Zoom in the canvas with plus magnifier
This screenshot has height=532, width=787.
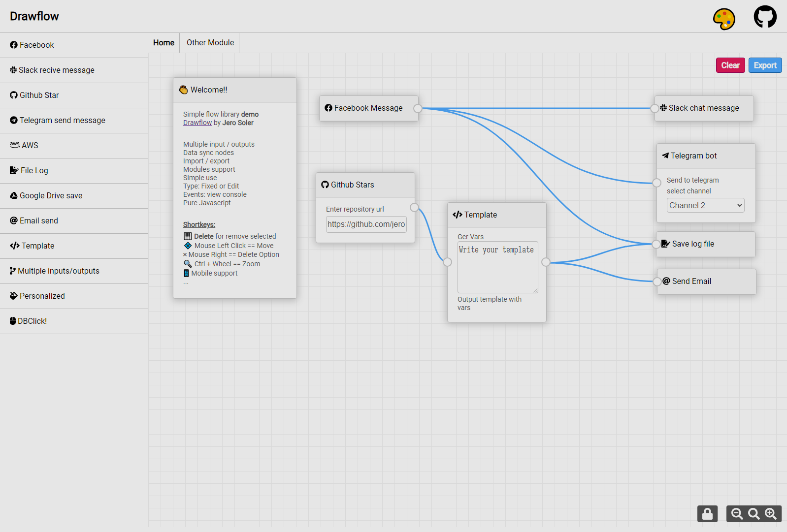pos(771,514)
